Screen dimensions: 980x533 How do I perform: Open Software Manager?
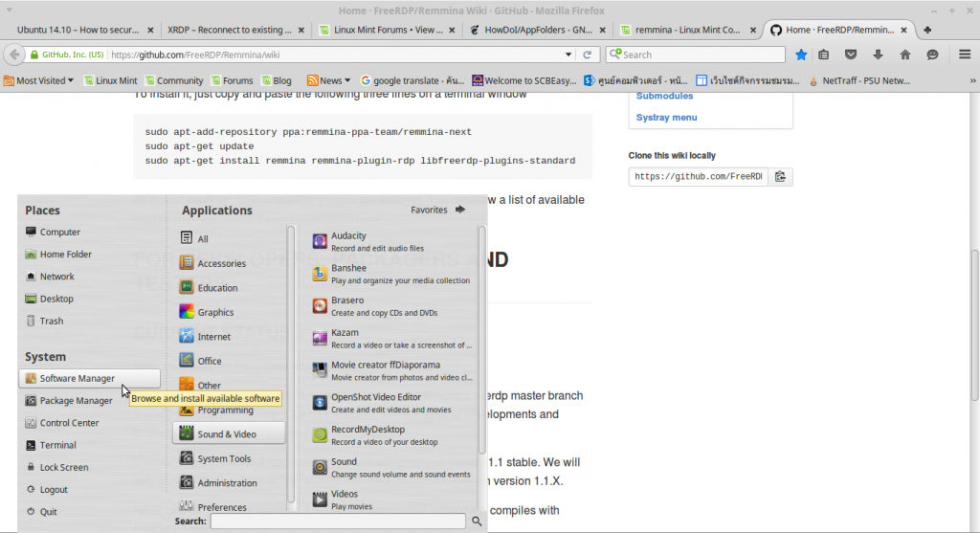(89, 378)
